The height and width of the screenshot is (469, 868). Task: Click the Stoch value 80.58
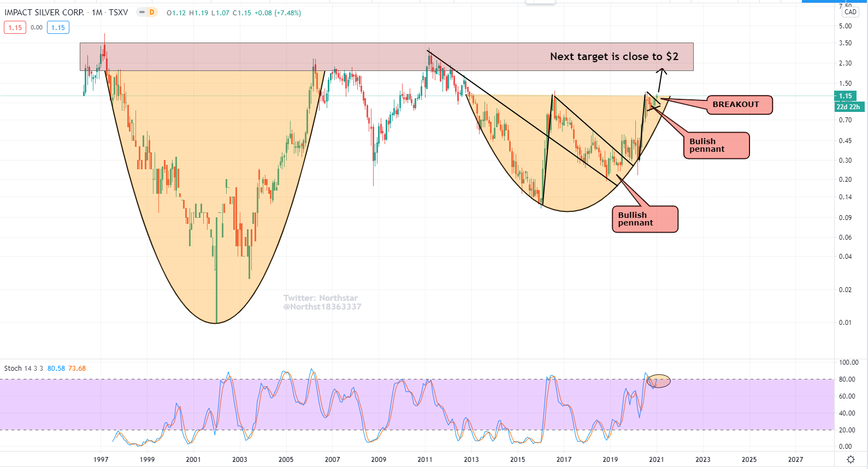(x=56, y=369)
